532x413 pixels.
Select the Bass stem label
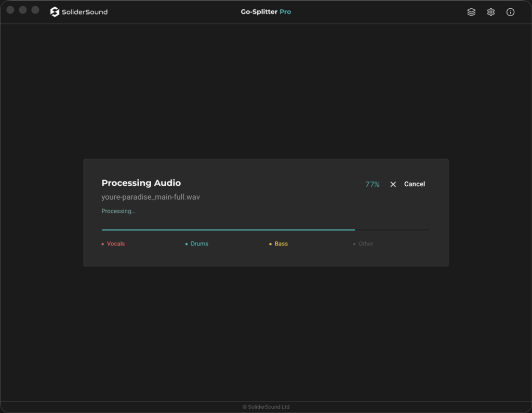(281, 244)
